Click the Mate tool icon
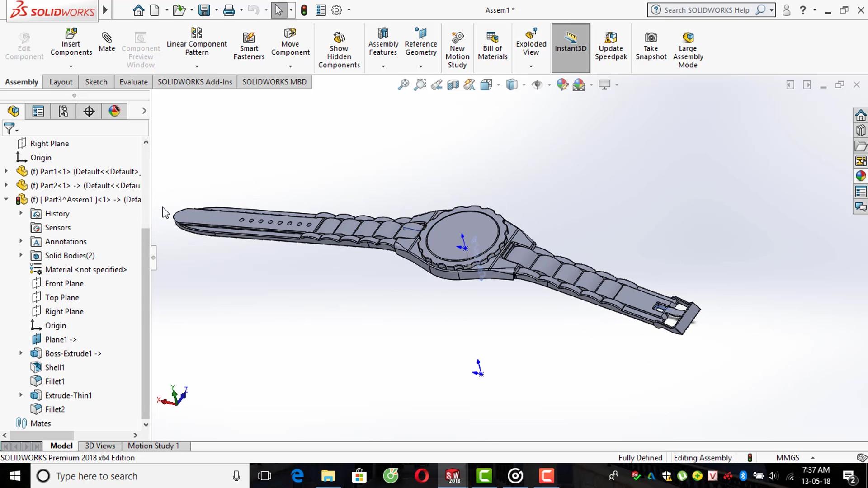The height and width of the screenshot is (488, 868). (107, 38)
